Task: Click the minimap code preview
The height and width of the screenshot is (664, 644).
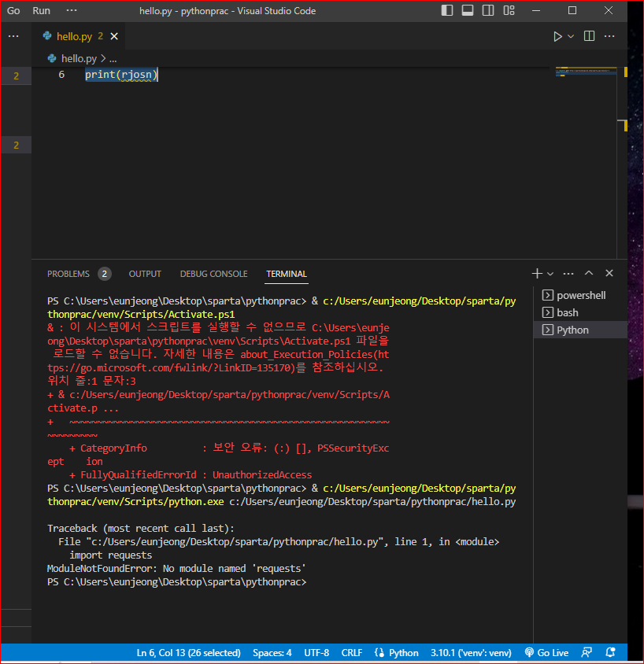Action: point(586,72)
